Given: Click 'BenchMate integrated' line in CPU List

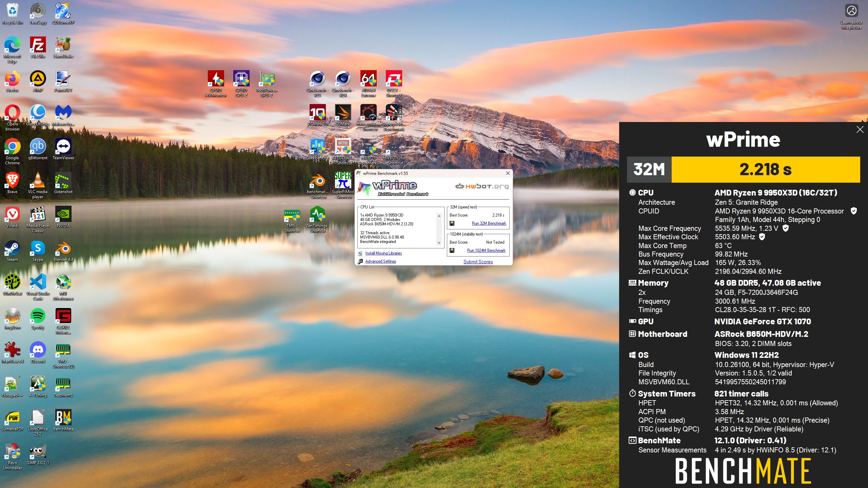Looking at the screenshot, I should coord(378,242).
